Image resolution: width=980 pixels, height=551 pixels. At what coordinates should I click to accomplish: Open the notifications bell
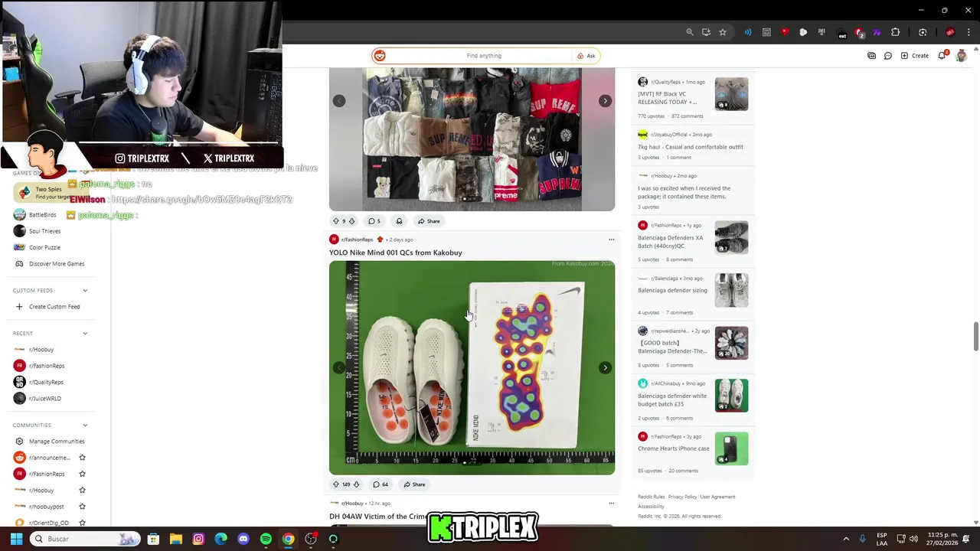[x=942, y=56]
